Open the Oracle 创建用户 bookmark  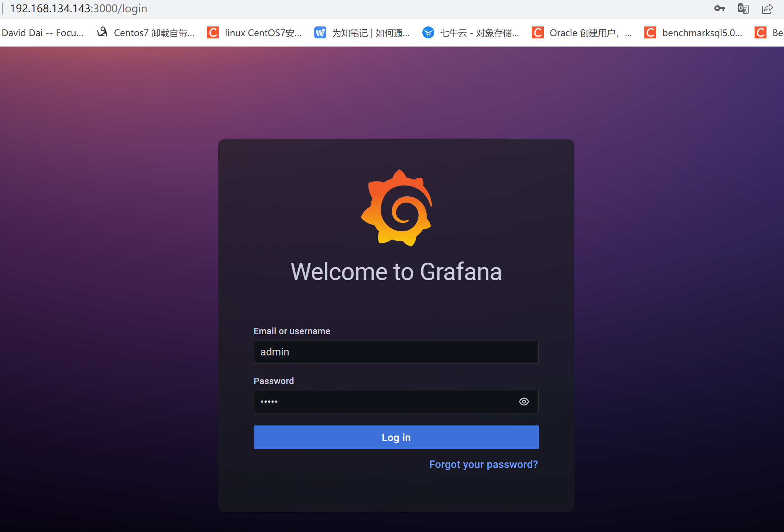582,33
